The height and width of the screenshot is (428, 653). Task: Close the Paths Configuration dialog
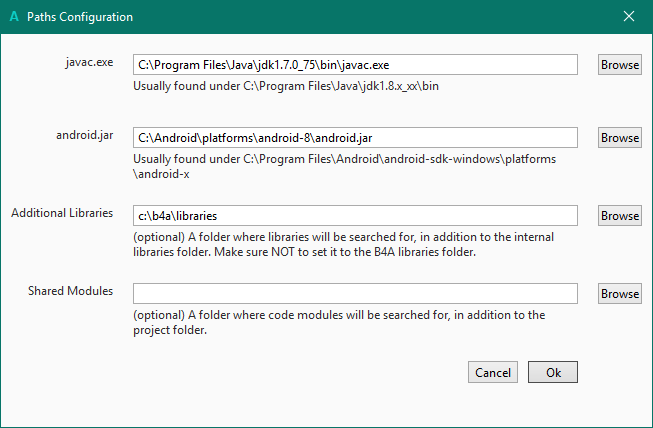(x=629, y=17)
